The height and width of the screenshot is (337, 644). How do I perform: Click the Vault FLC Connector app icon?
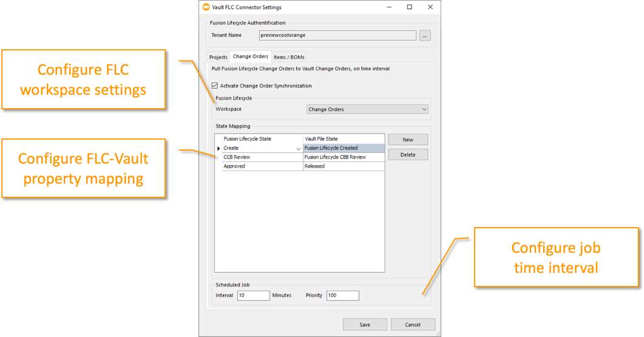click(205, 7)
